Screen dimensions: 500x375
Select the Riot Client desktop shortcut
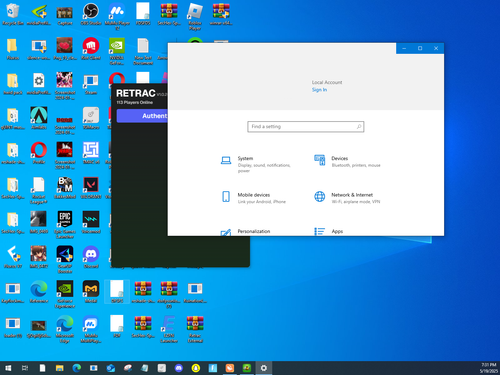tap(91, 49)
